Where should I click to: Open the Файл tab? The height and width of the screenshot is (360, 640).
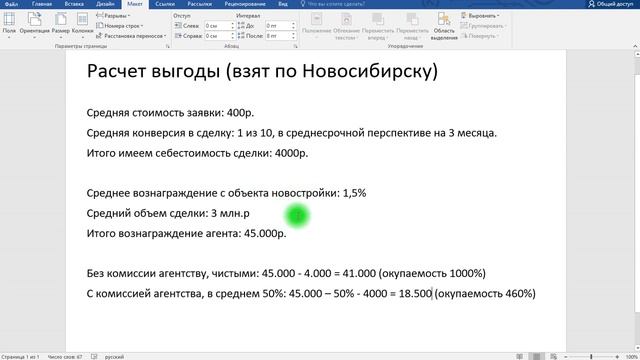(x=11, y=4)
